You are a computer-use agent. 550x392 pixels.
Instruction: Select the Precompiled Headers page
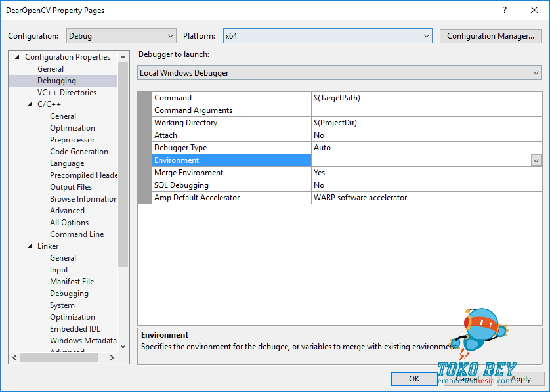[83, 175]
